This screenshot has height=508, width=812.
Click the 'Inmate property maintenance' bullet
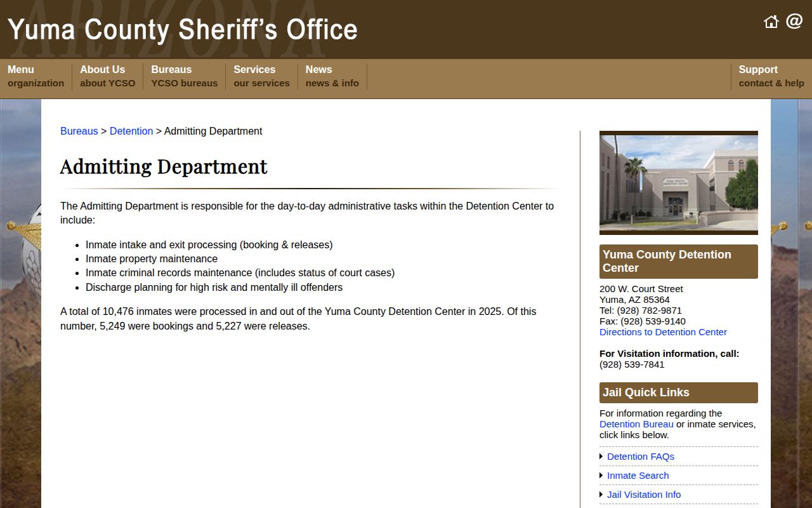[x=152, y=259]
